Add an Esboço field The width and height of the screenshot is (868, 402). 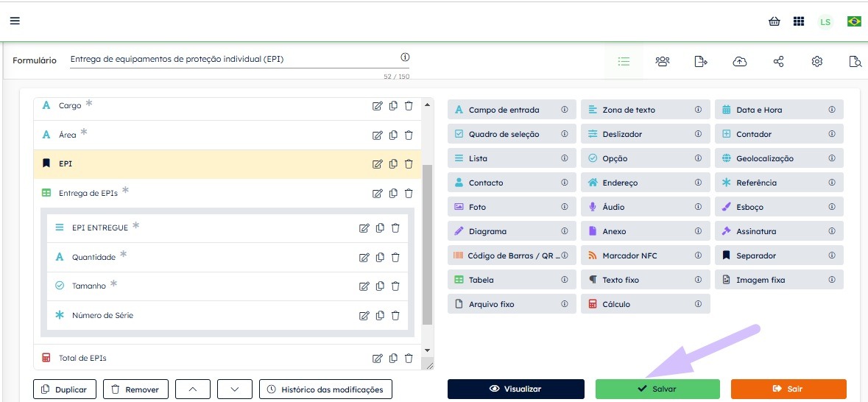[x=779, y=207]
